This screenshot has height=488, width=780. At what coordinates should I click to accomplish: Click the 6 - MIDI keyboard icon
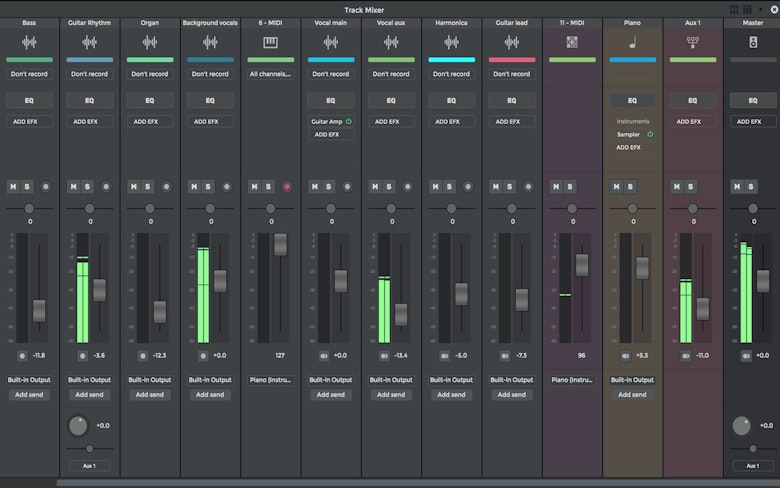(271, 43)
